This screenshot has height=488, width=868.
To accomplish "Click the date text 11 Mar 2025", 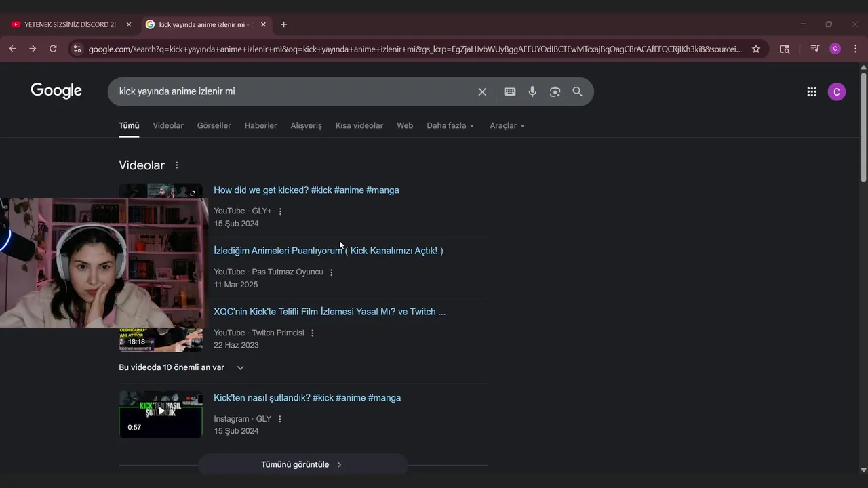I will 236,285.
